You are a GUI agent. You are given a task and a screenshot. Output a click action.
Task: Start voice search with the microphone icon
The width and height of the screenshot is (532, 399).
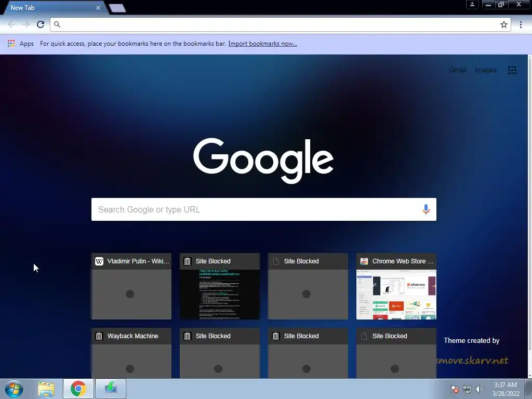pos(426,209)
